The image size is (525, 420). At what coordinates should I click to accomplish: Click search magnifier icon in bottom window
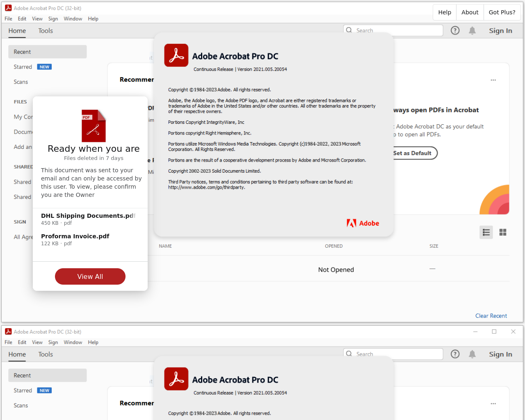point(349,354)
